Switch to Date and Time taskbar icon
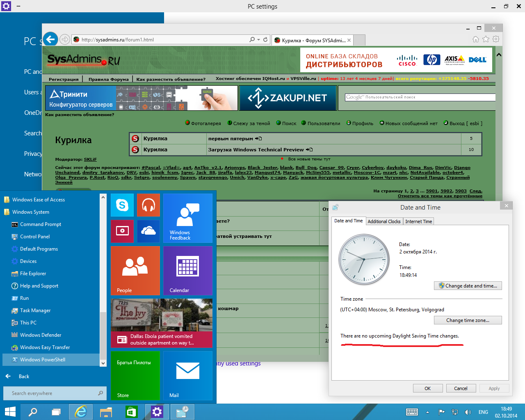The height and width of the screenshot is (420, 525). pos(182,412)
